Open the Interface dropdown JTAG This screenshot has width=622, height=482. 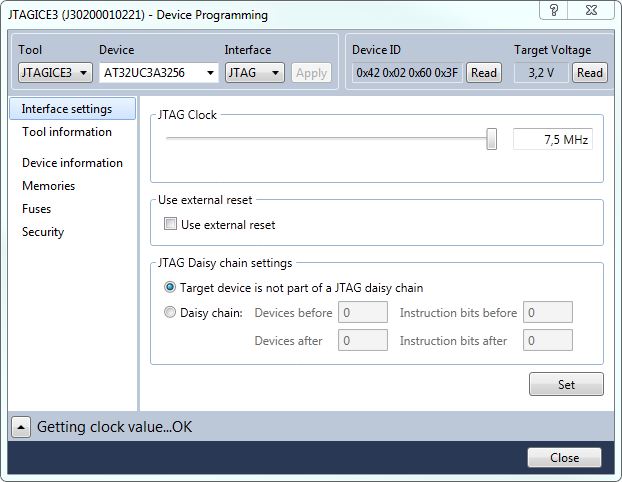pos(254,72)
